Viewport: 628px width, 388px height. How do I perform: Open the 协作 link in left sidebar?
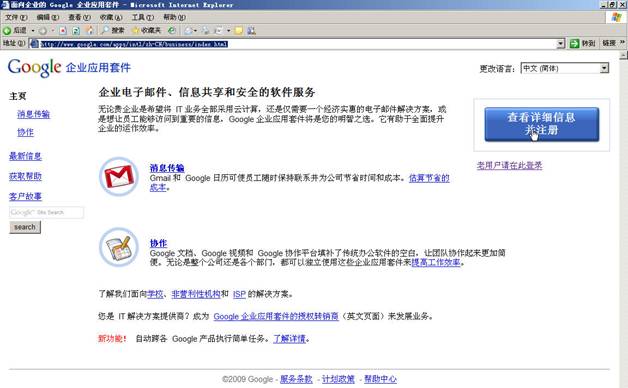pos(25,132)
